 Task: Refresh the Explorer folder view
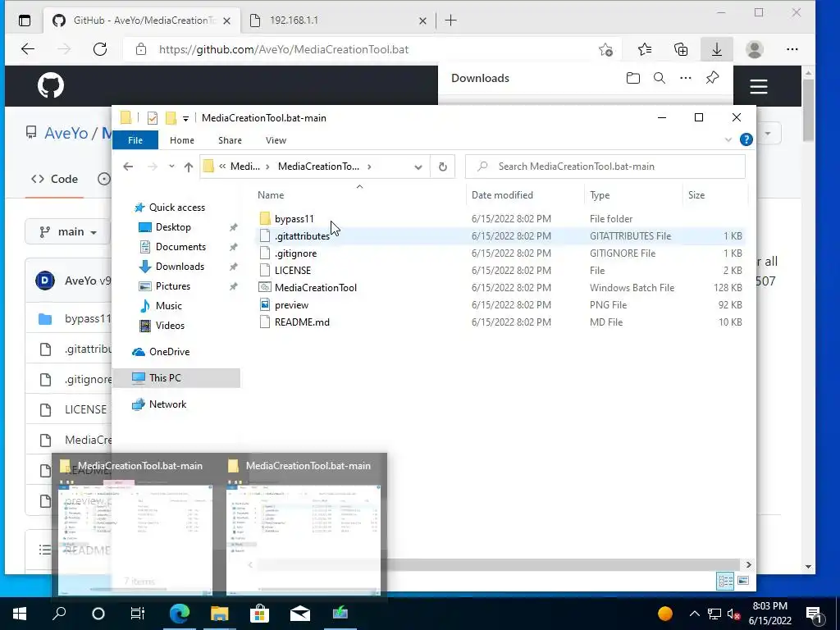pyautogui.click(x=442, y=167)
